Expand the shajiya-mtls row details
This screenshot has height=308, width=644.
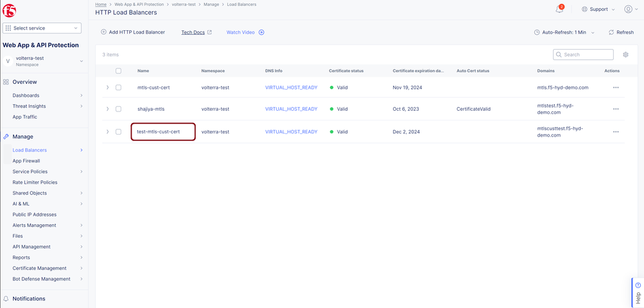107,109
